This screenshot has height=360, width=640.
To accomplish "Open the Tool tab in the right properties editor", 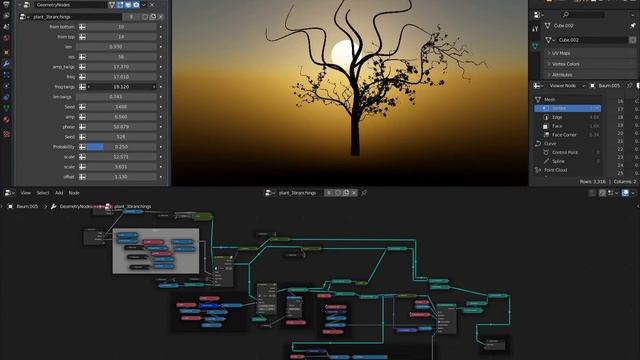I will coord(535,29).
